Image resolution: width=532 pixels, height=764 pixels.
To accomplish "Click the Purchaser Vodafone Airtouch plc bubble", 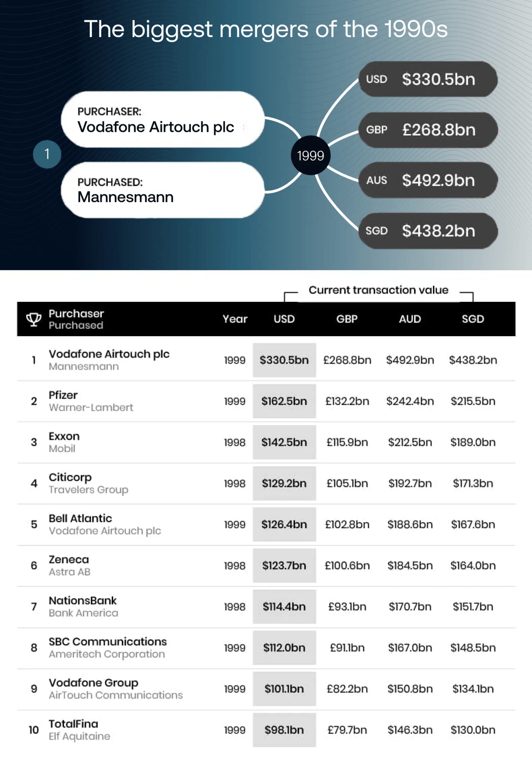I will [163, 120].
